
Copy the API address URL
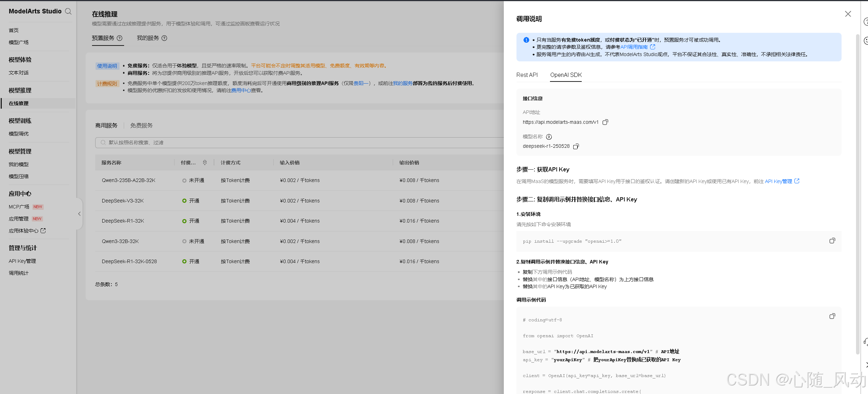pyautogui.click(x=605, y=122)
